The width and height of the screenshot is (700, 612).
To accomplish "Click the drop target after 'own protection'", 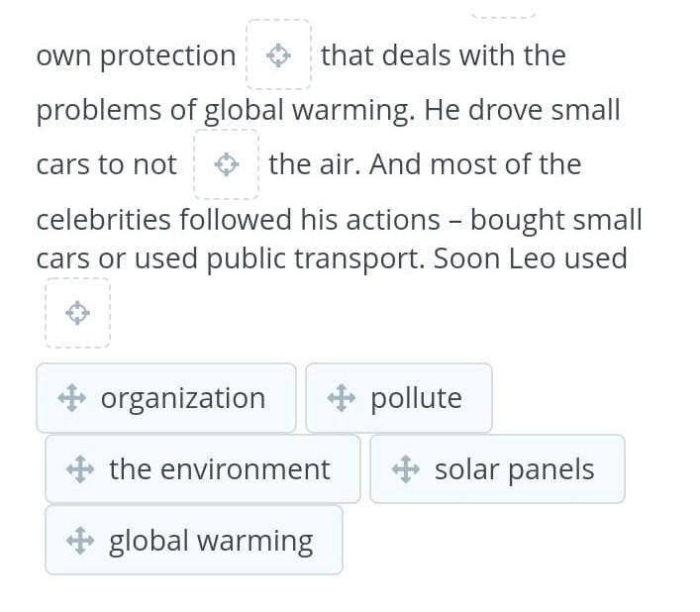I will 278,54.
